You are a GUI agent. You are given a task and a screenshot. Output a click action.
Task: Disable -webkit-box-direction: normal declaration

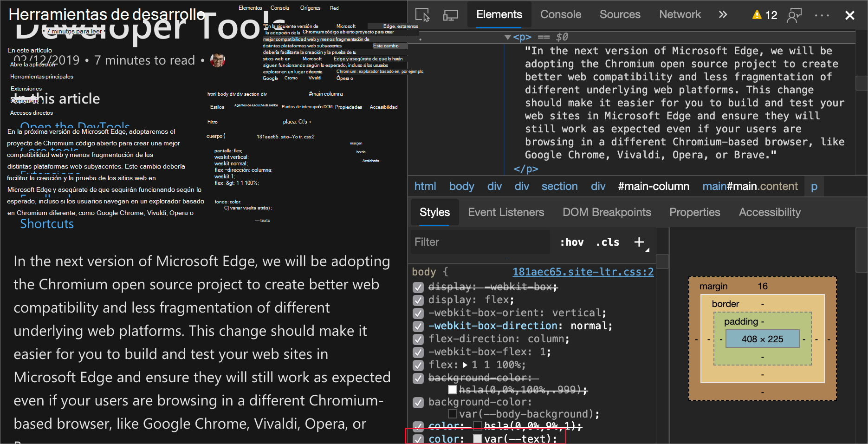coord(418,326)
